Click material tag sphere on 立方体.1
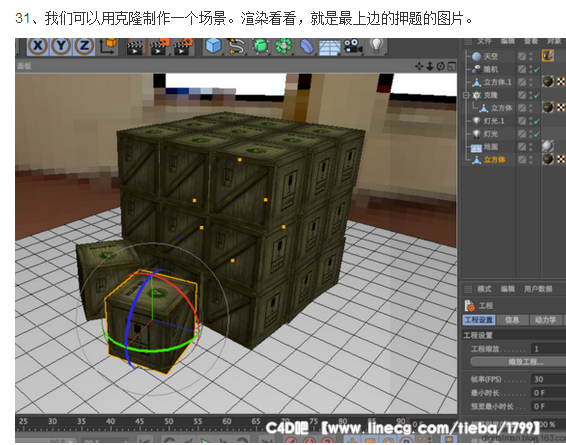This screenshot has width=566, height=445. click(548, 82)
